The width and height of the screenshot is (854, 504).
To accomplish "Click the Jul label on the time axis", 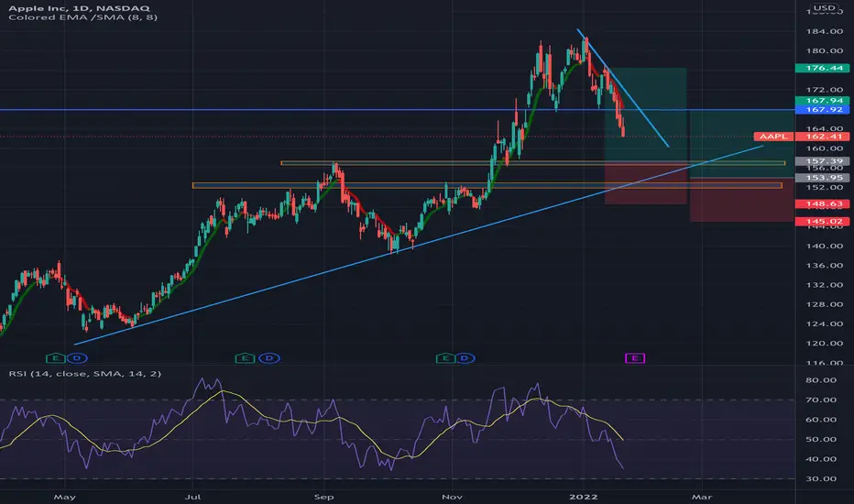I will [192, 497].
